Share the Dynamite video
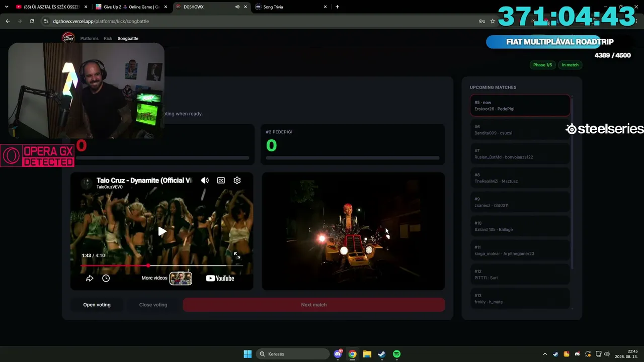 pyautogui.click(x=90, y=278)
